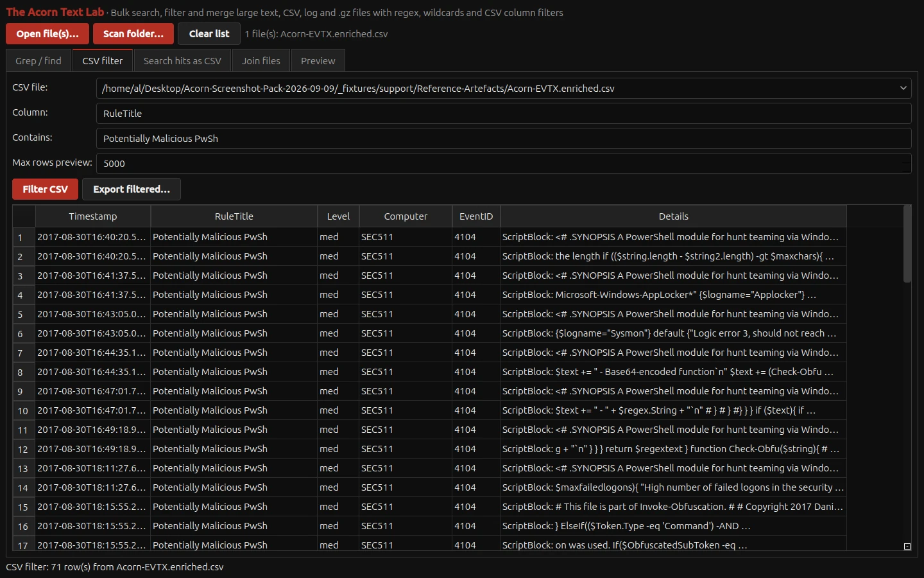Click the Computer column header

coord(406,216)
